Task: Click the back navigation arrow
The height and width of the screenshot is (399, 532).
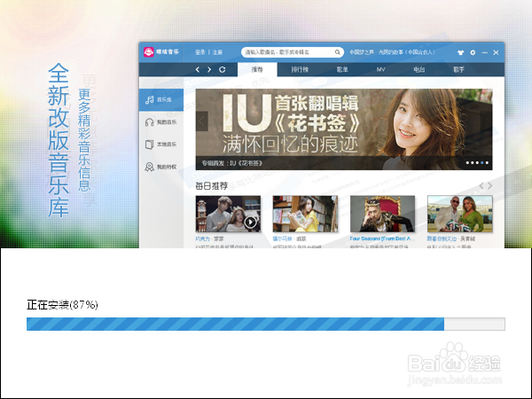Action: (198, 69)
